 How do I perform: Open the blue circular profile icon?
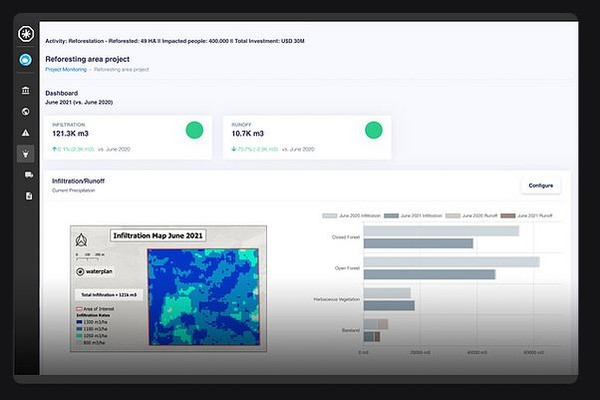pyautogui.click(x=27, y=60)
